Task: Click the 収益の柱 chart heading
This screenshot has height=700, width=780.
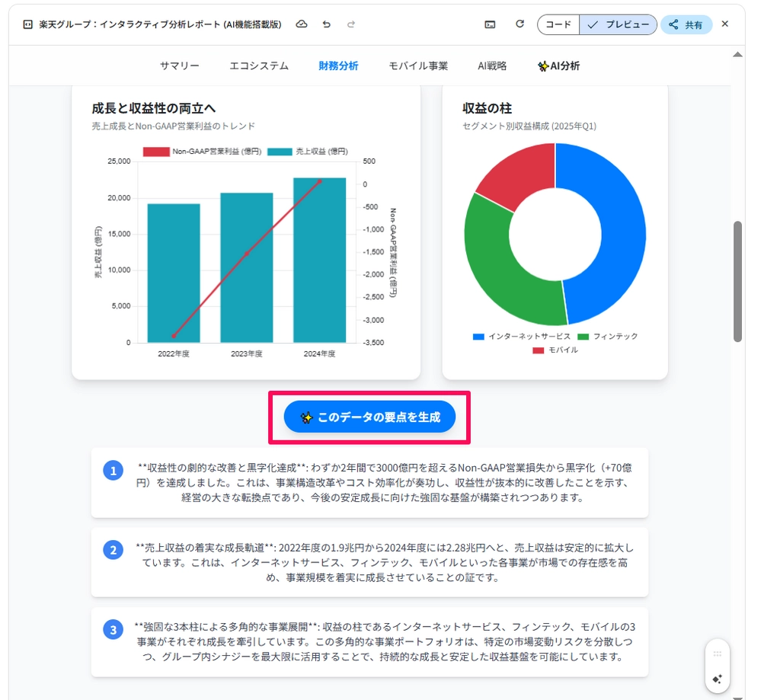Action: pyautogui.click(x=487, y=108)
